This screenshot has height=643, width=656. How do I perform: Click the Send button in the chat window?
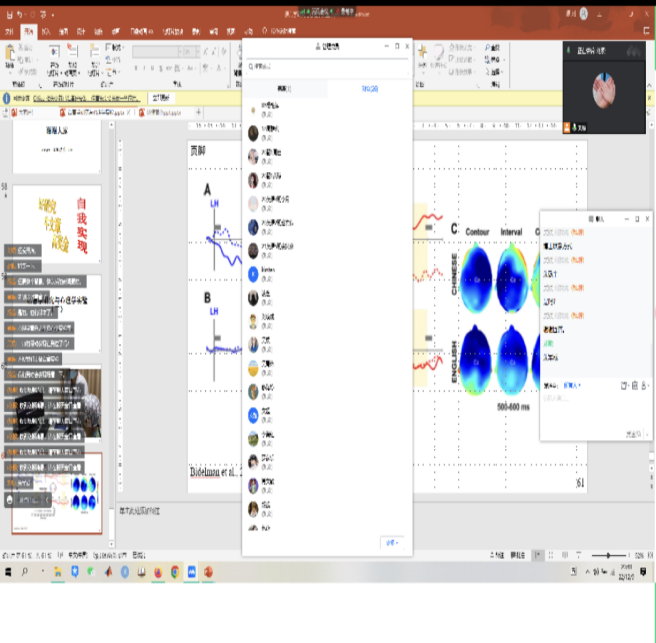632,433
